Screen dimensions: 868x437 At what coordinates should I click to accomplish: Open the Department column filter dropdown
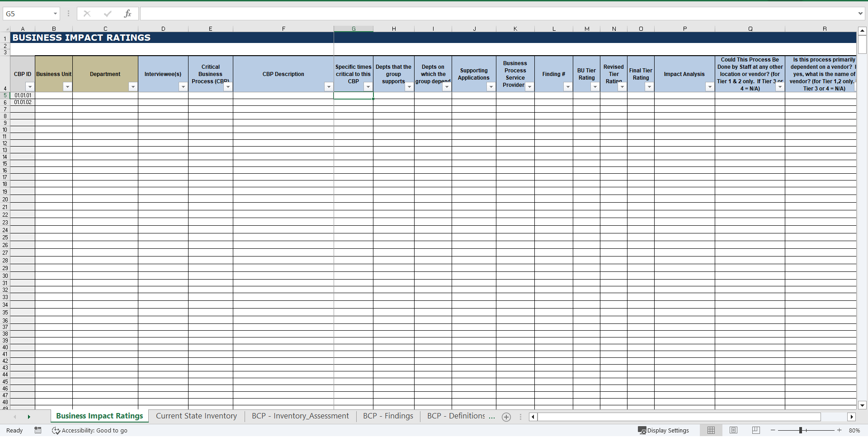tap(133, 86)
